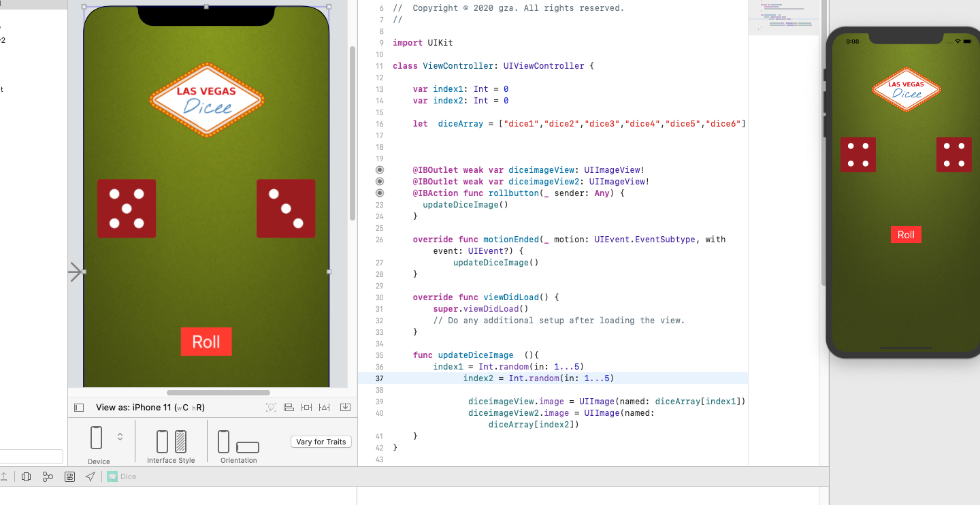The image size is (980, 505).
Task: Choose the dark Interface Style
Action: coord(180,442)
